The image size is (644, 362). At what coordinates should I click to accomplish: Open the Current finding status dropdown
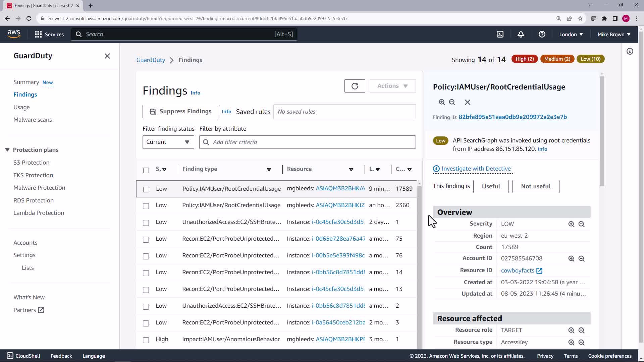click(x=168, y=142)
